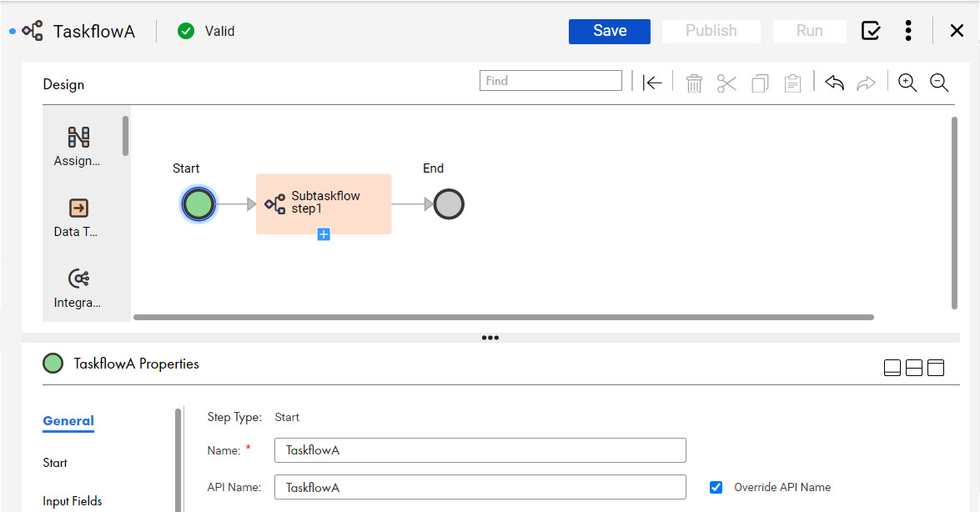The image size is (980, 512).
Task: Dock properties panel to bottom layout
Action: coord(892,368)
